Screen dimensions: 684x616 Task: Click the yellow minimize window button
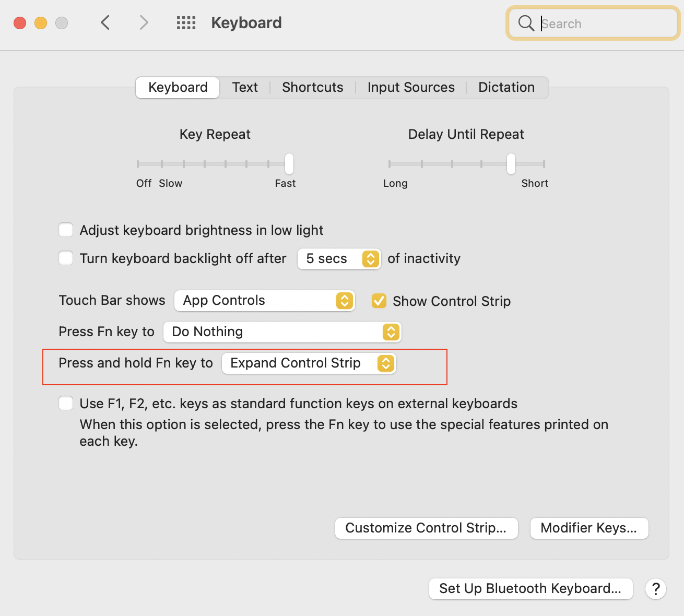point(41,23)
